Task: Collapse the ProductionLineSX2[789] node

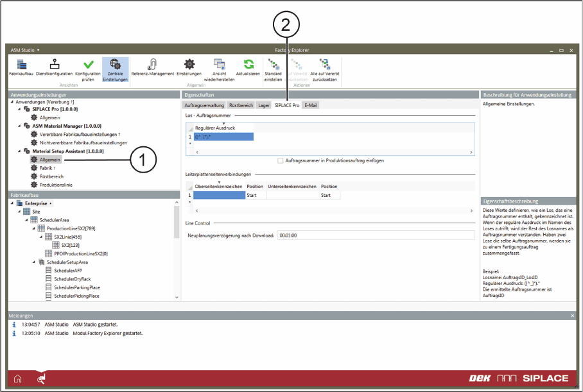Action: (x=35, y=228)
